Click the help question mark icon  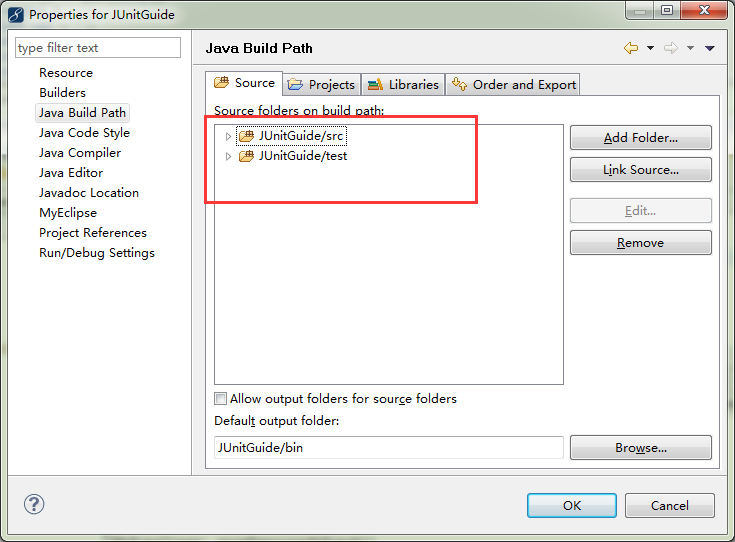pyautogui.click(x=34, y=504)
